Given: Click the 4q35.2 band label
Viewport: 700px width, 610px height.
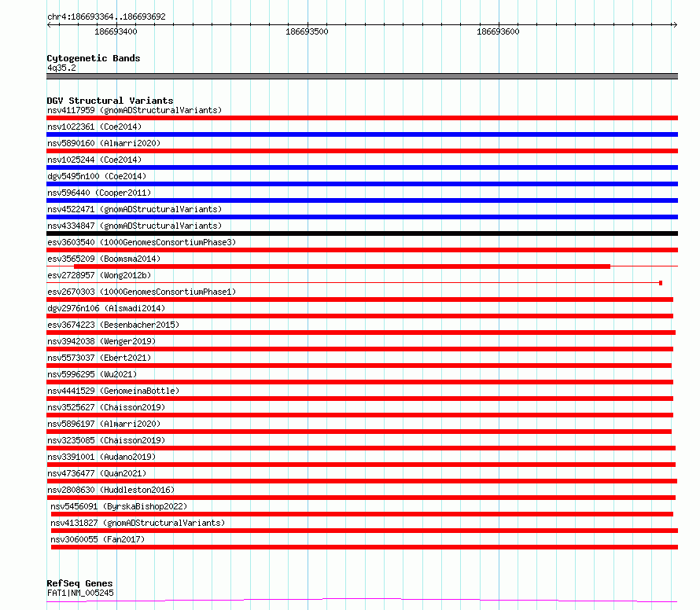Looking at the screenshot, I should click(x=61, y=68).
